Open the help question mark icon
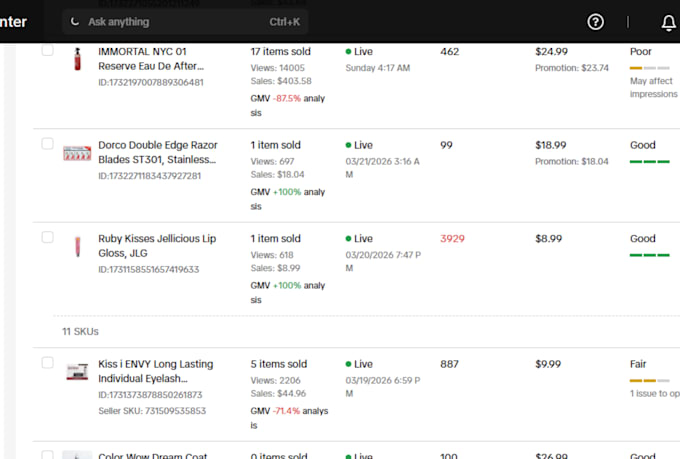Screen dimensions: 680x459 tap(595, 22)
